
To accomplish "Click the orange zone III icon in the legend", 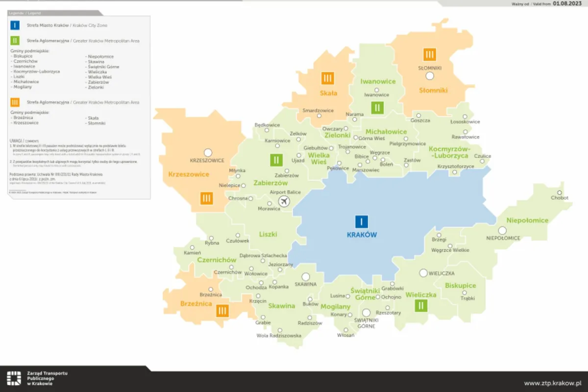I will tap(16, 102).
